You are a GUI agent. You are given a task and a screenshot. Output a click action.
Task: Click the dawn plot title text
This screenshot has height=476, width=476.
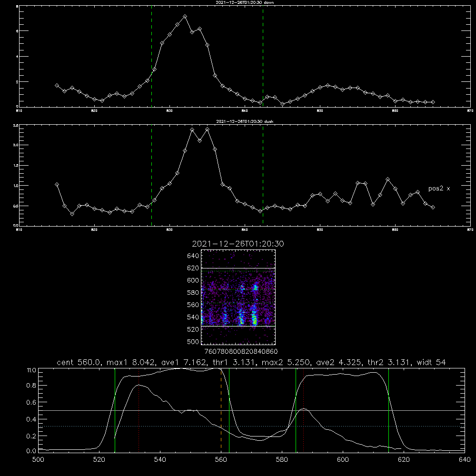pos(245,2)
